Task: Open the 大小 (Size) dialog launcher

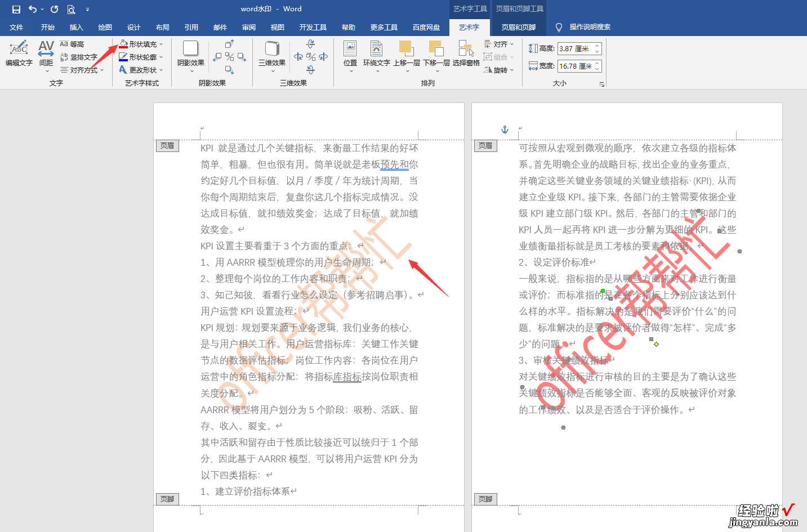Action: (602, 84)
